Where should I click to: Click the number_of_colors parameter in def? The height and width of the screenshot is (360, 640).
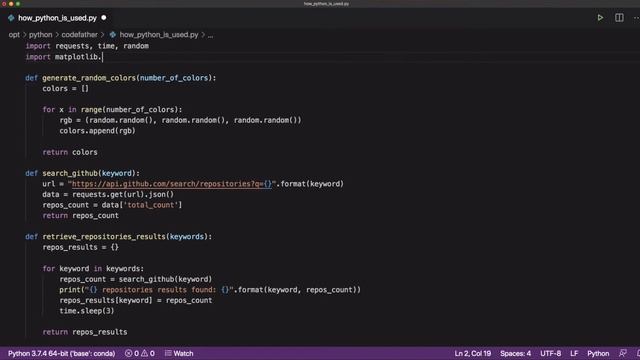(174, 78)
